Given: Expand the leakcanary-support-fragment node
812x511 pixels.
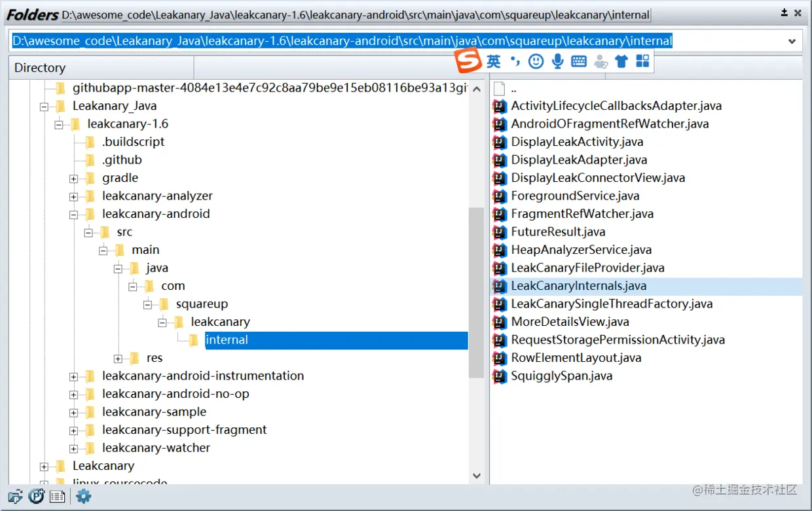Looking at the screenshot, I should (73, 431).
